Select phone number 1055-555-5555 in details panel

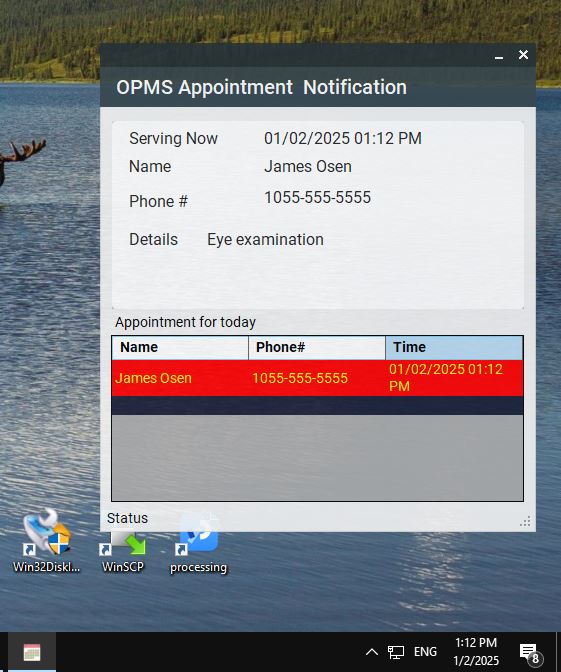tap(318, 198)
